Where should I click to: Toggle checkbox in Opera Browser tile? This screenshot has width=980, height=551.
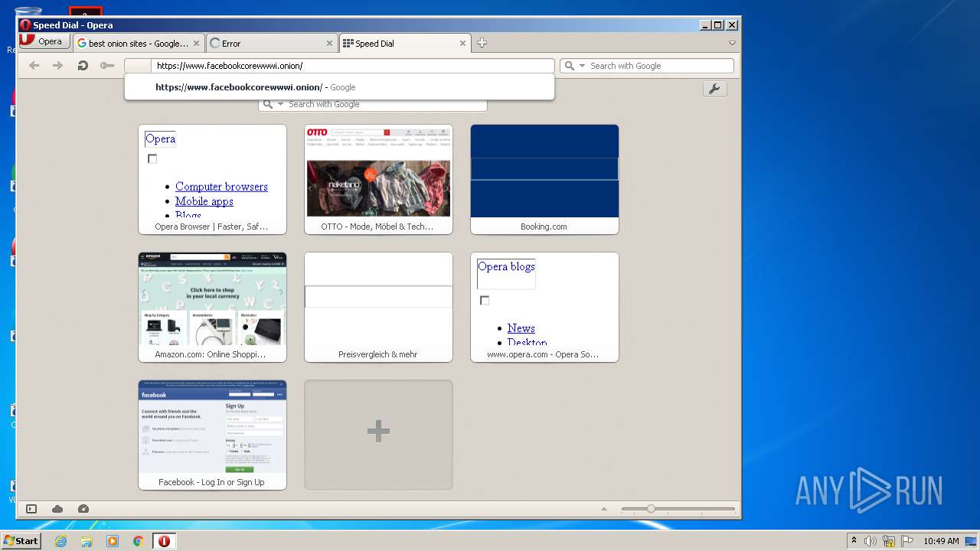click(x=152, y=159)
